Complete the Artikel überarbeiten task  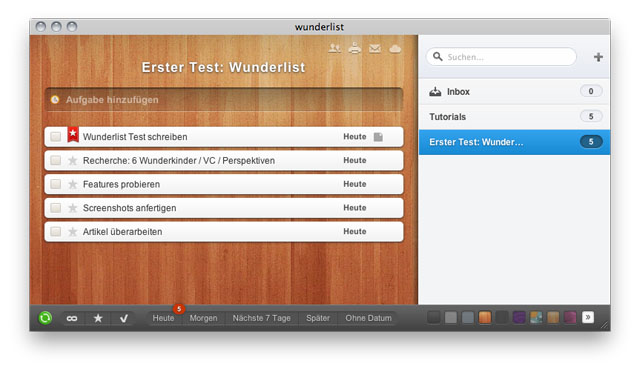pos(56,231)
